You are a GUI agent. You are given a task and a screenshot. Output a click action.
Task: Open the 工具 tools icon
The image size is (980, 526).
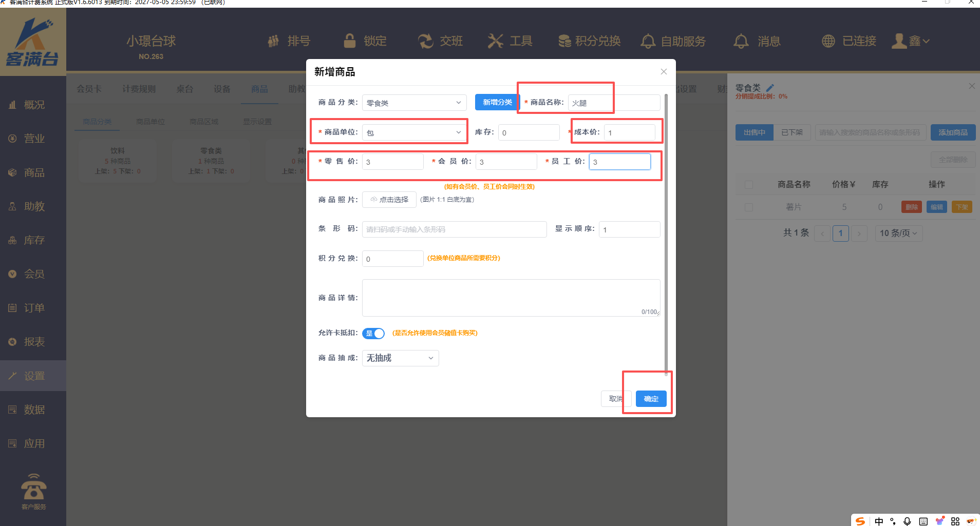click(x=495, y=41)
